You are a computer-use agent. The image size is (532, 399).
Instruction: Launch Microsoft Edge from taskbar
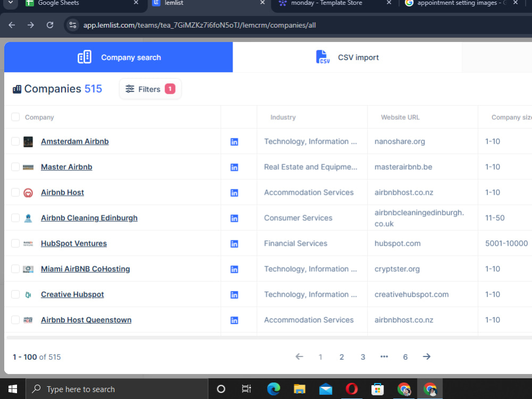[x=273, y=389]
